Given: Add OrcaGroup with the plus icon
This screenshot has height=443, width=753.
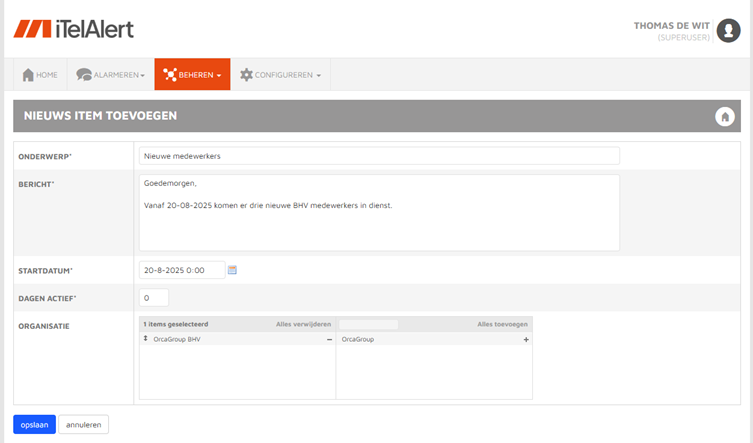Looking at the screenshot, I should tap(526, 339).
